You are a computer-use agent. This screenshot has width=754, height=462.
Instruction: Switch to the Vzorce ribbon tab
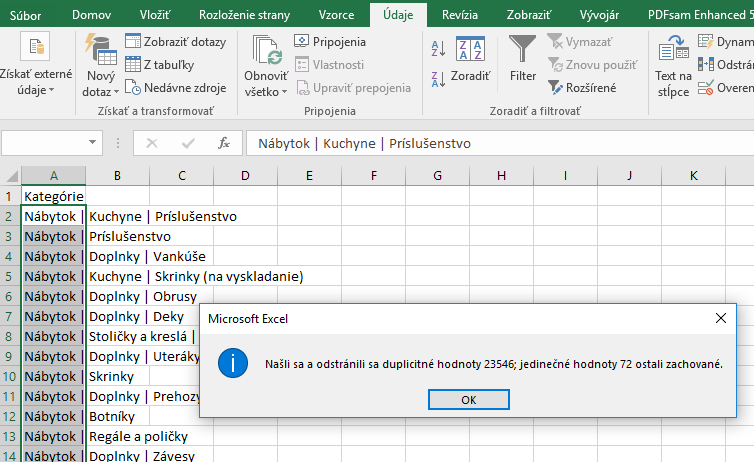coord(335,15)
